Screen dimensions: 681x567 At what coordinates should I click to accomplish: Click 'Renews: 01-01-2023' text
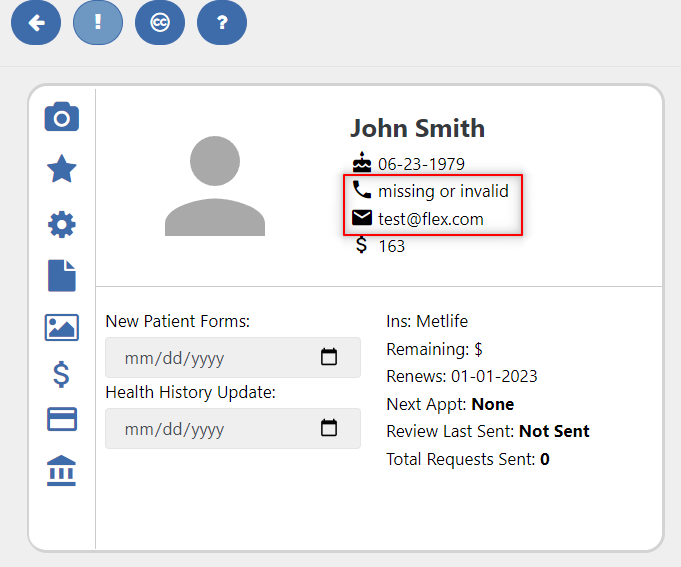coord(462,376)
